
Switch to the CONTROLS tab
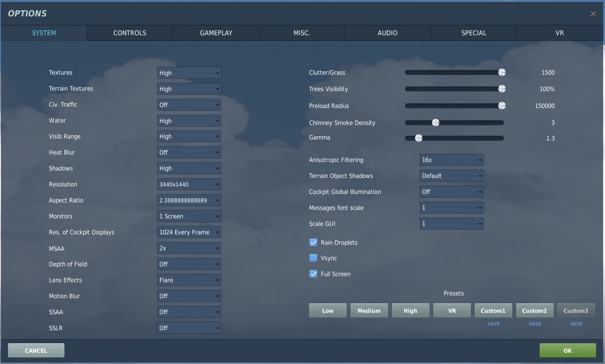pyautogui.click(x=129, y=33)
